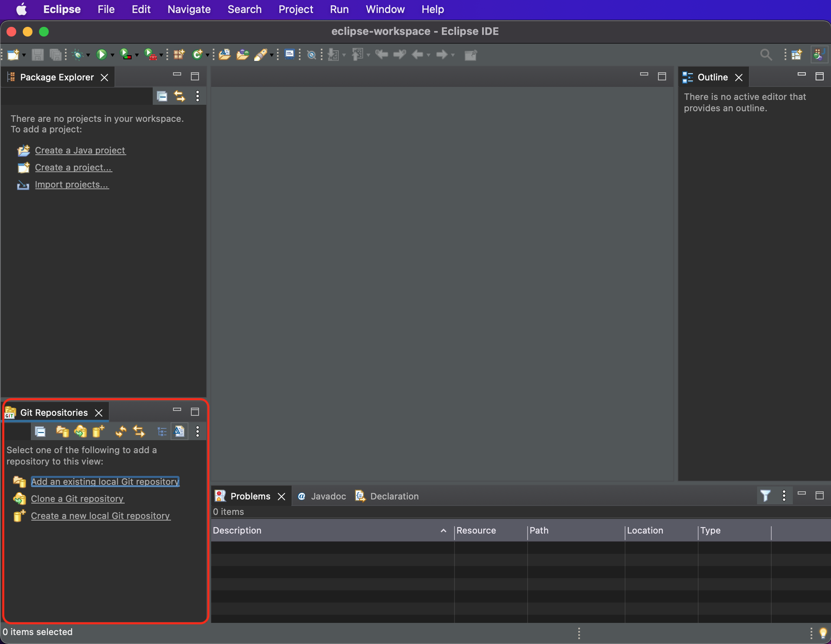
Task: Expand the New wizard dropdown arrow
Action: point(24,55)
